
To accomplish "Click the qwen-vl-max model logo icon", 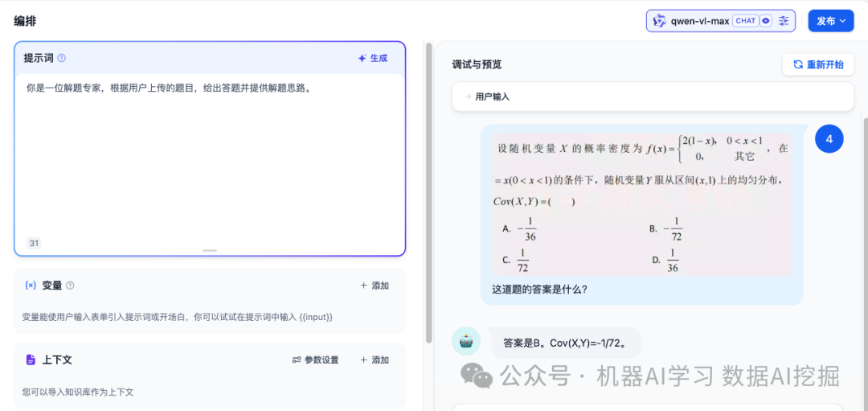I will 659,21.
